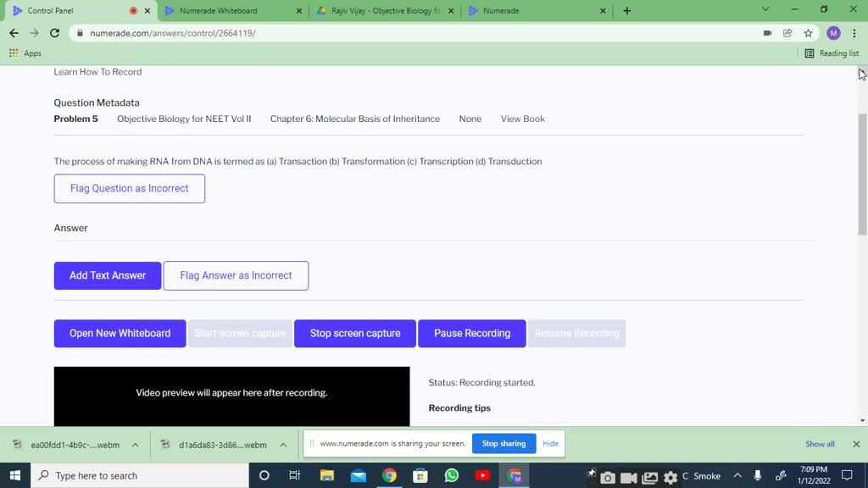
Task: Open the browser's new tab plus button
Action: coord(627,11)
